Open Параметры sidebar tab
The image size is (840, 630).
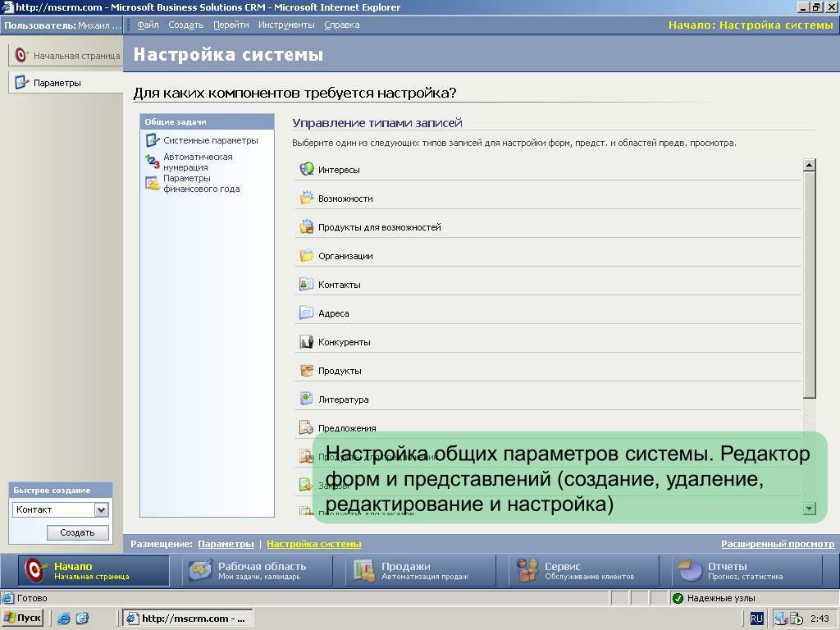pos(66,83)
